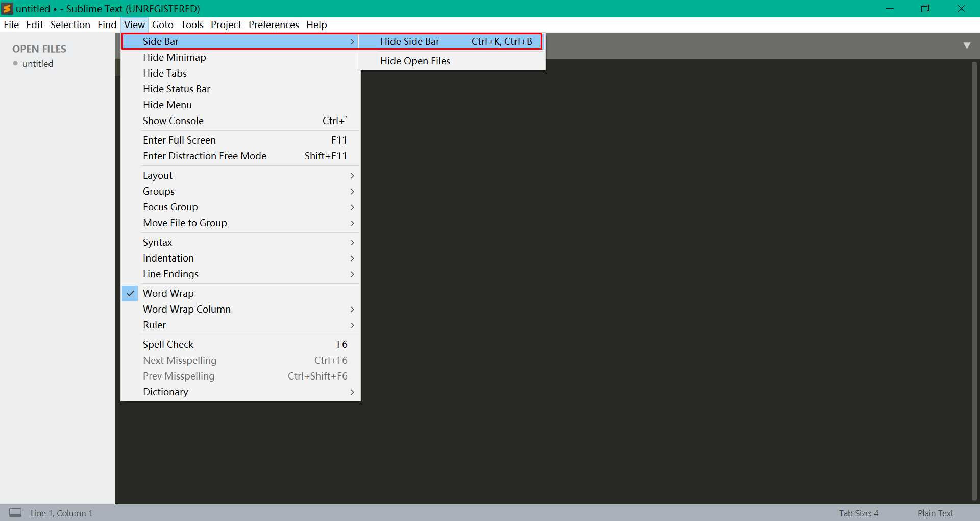Click the unsaved dot next to untitled file
Viewport: 980px width, 521px height.
click(x=15, y=64)
